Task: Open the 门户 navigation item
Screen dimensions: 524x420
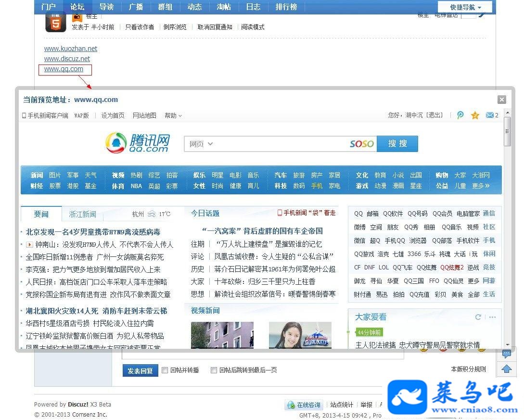Action: coord(49,7)
